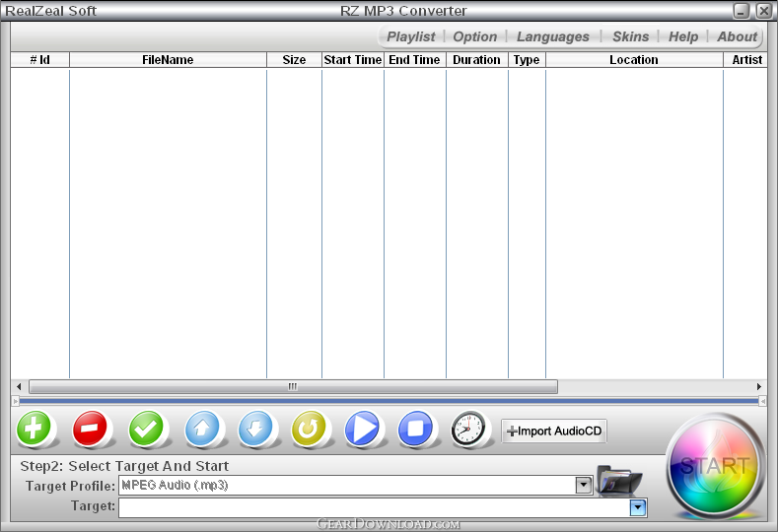Screen dimensions: 778x532
Task: Click the red minus remove file icon
Action: tap(91, 430)
